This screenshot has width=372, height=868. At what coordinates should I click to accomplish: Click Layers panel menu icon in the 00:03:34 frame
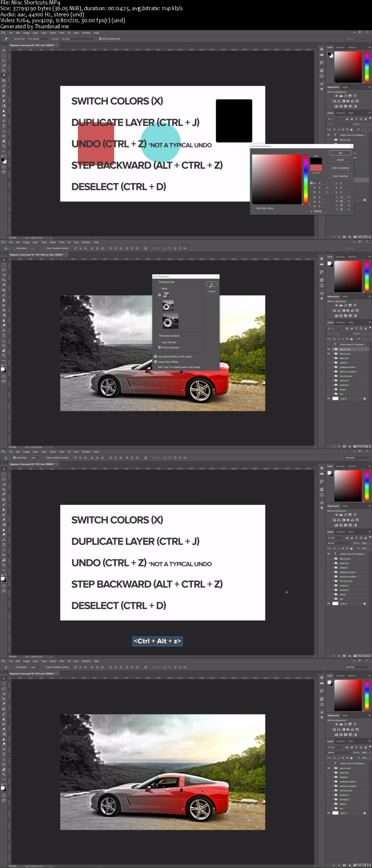click(369, 741)
